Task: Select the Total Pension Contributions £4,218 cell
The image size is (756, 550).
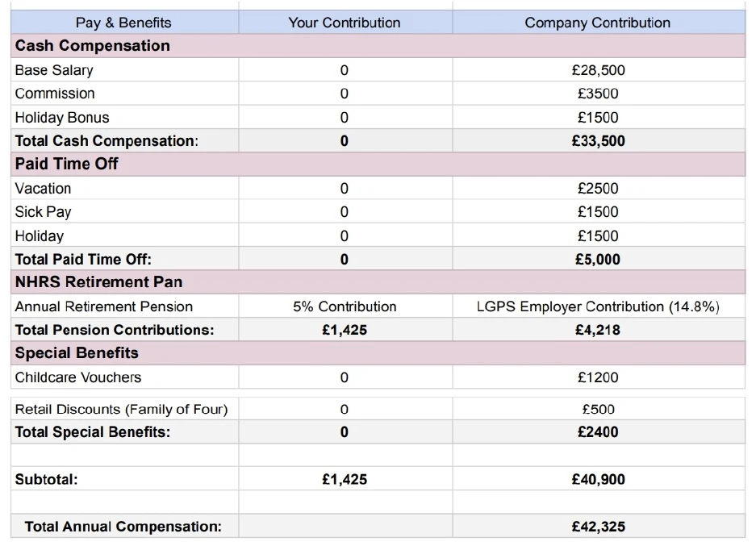Action: (599, 330)
